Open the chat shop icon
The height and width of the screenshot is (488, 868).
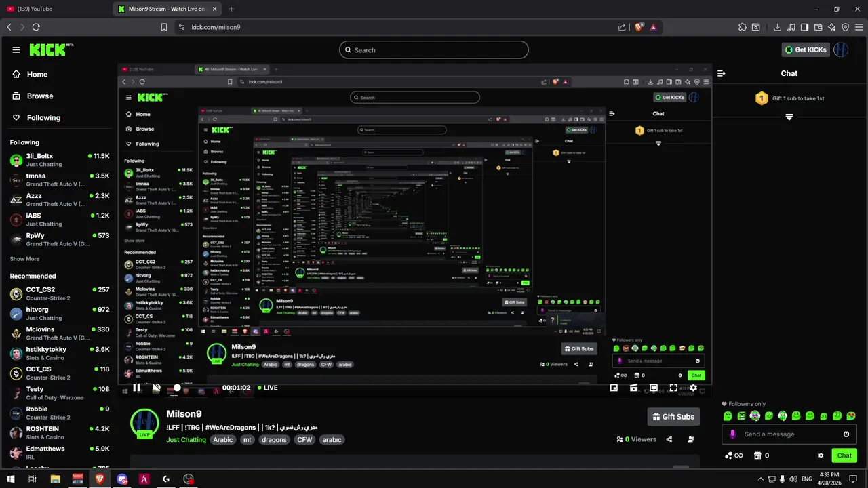click(758, 455)
